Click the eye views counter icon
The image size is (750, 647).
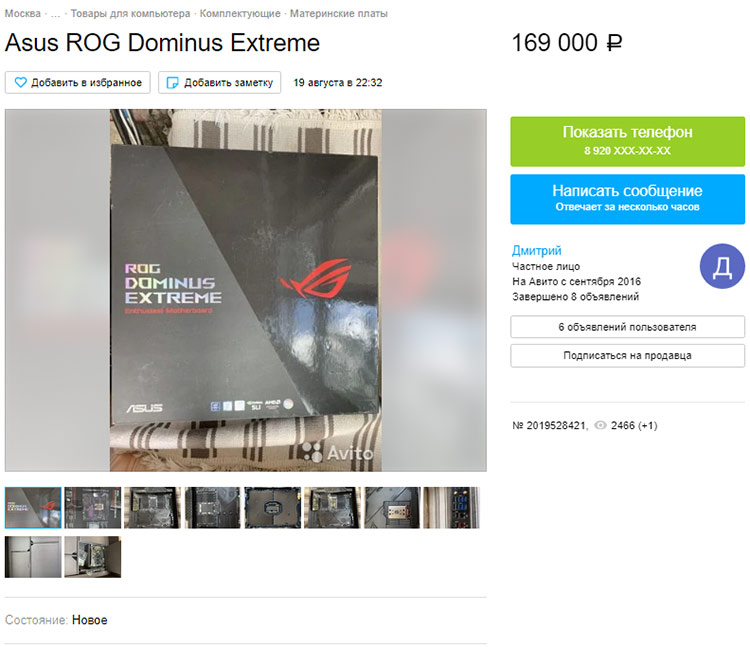[600, 425]
